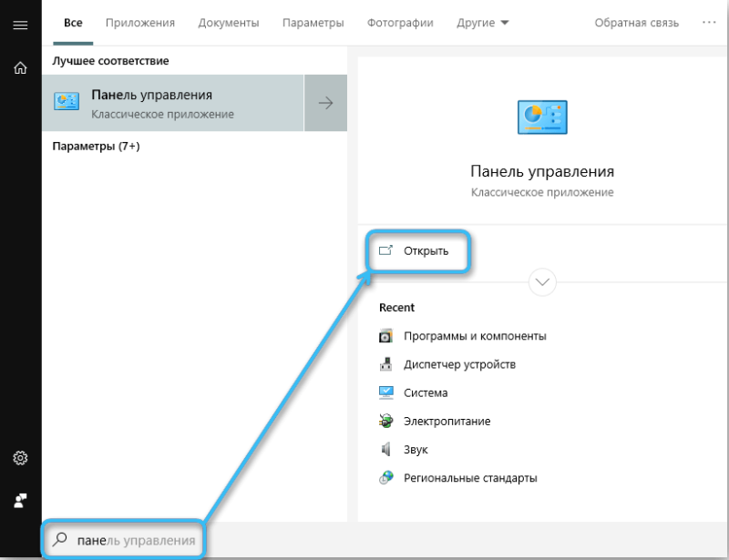Switch to the Фотографии tab
The width and height of the screenshot is (729, 560).
coord(400,23)
